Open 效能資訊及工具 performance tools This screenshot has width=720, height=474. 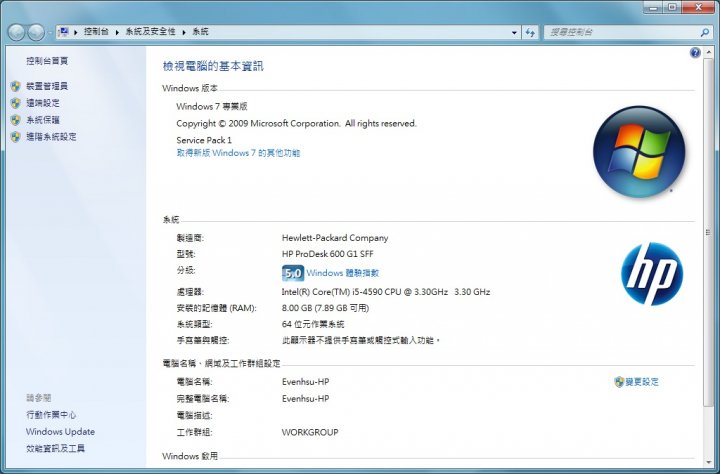pos(55,448)
